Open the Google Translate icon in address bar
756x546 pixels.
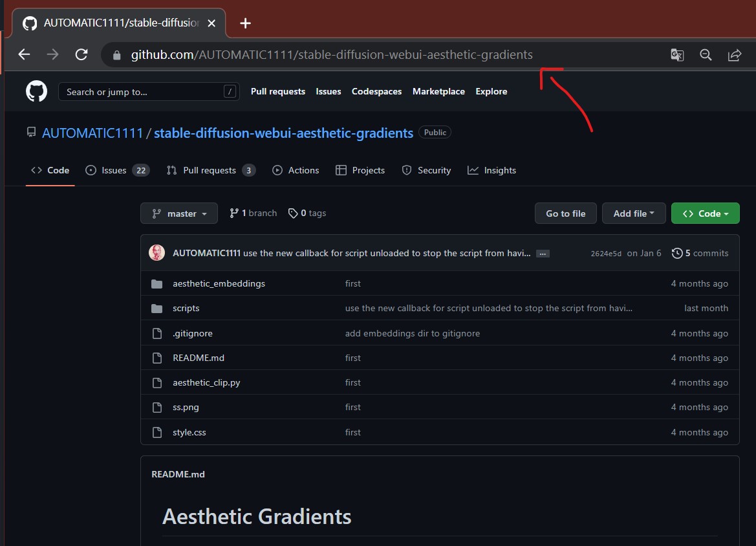point(676,55)
